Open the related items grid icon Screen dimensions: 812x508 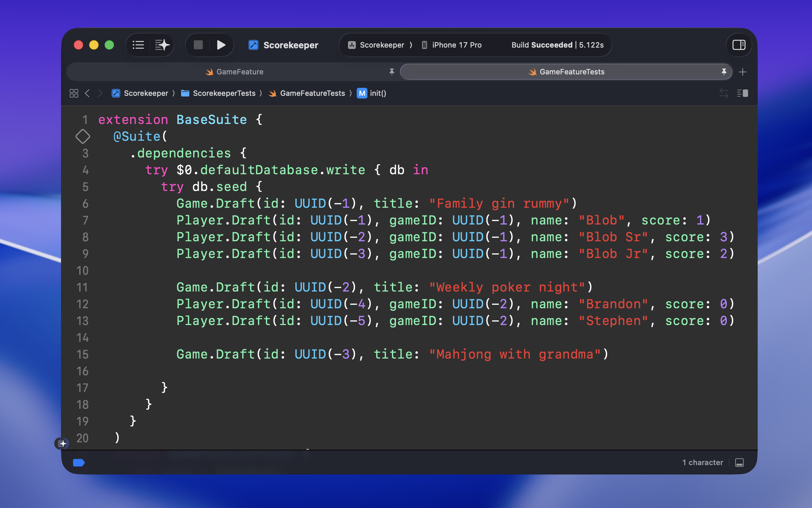click(x=74, y=93)
